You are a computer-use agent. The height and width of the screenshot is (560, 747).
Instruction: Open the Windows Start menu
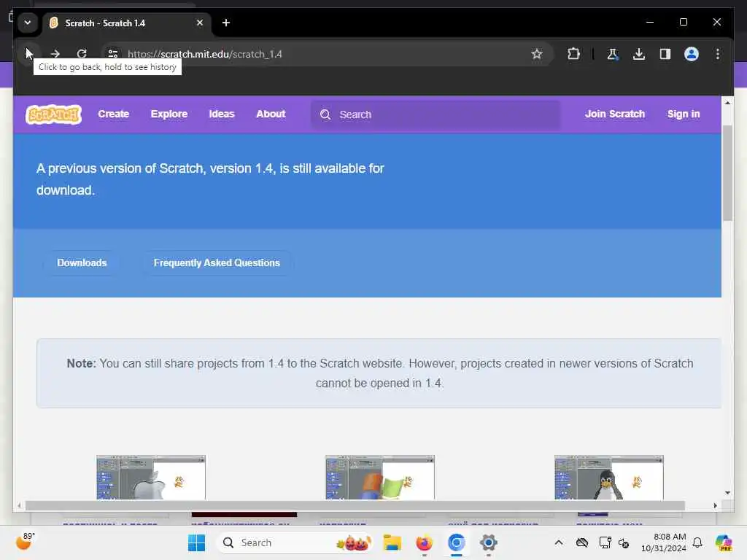[x=196, y=542]
